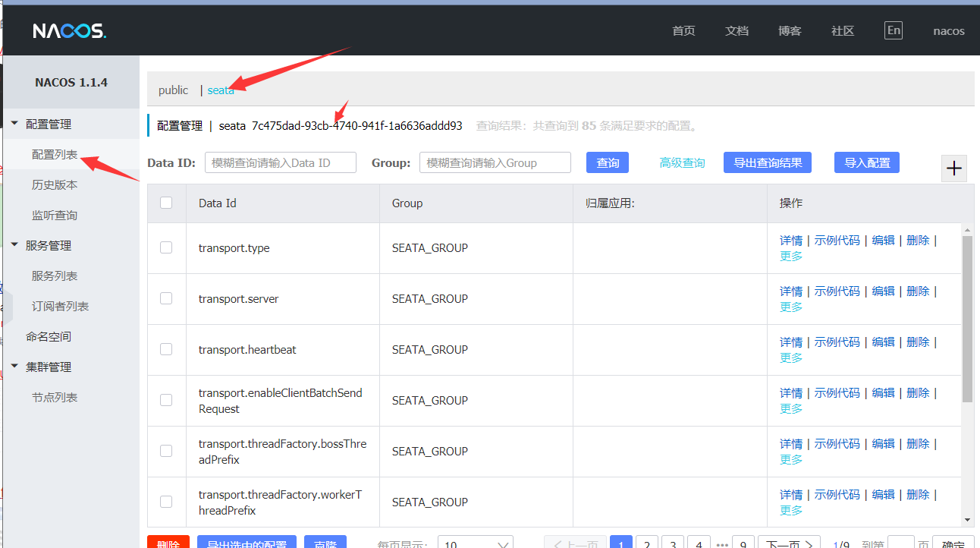Image resolution: width=980 pixels, height=548 pixels.
Task: Go to page 2 in pagination
Action: [647, 543]
